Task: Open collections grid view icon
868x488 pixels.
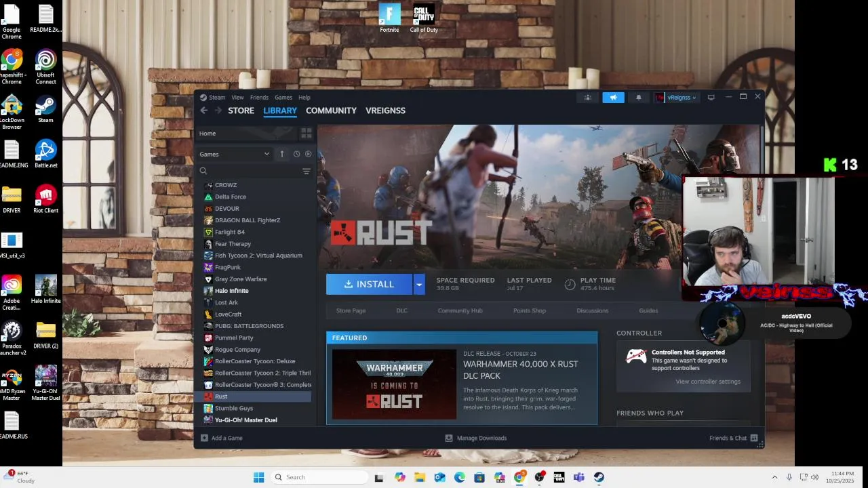Action: (306, 134)
